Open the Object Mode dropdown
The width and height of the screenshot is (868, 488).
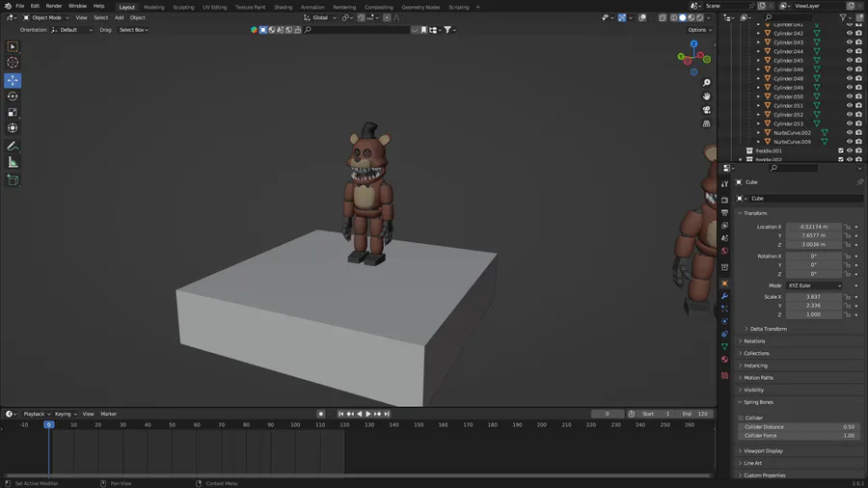click(46, 17)
